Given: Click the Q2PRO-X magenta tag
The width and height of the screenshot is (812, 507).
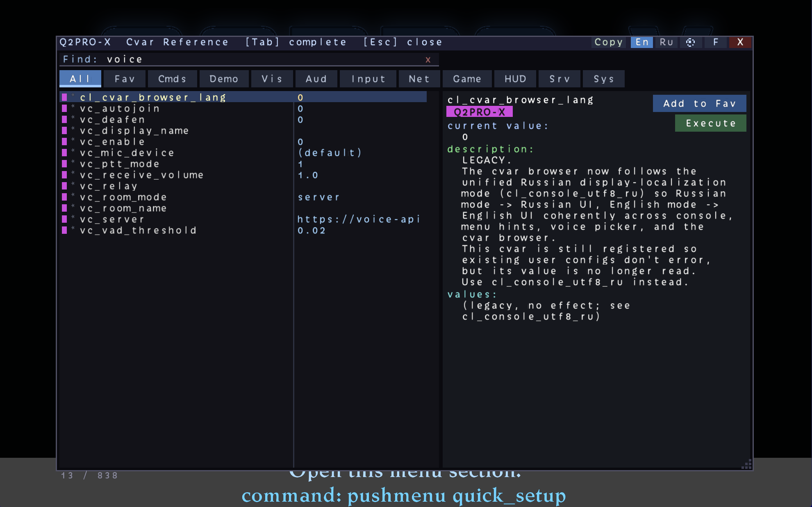Looking at the screenshot, I should click(x=479, y=112).
